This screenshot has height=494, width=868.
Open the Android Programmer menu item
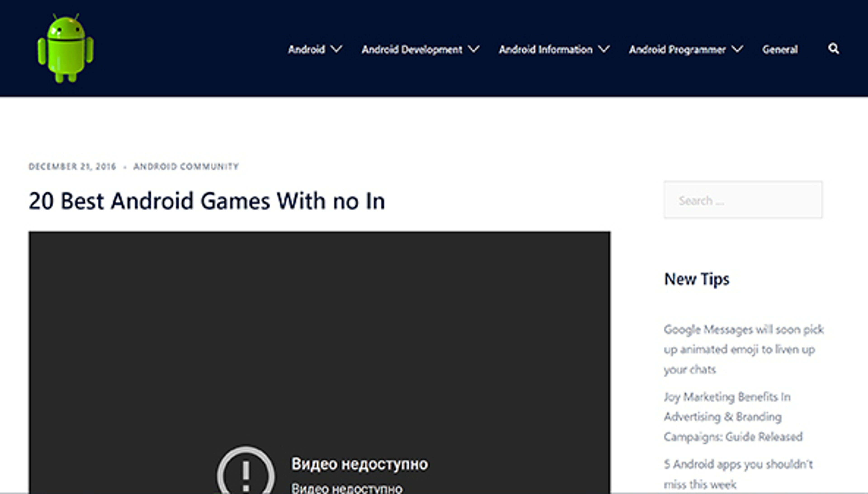click(677, 49)
